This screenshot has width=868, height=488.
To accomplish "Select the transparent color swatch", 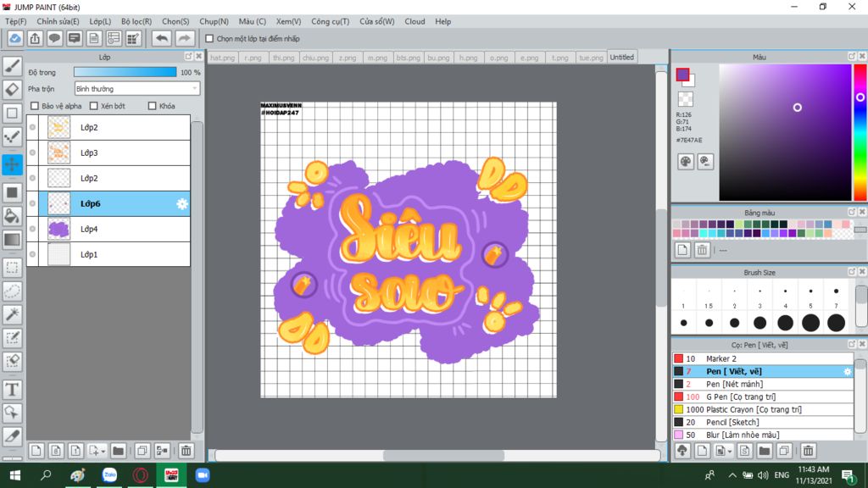I will tap(685, 100).
